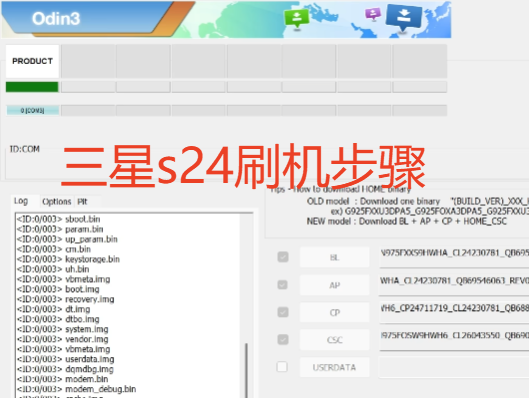Select log line recovery.img
The width and height of the screenshot is (529, 398).
(65, 299)
